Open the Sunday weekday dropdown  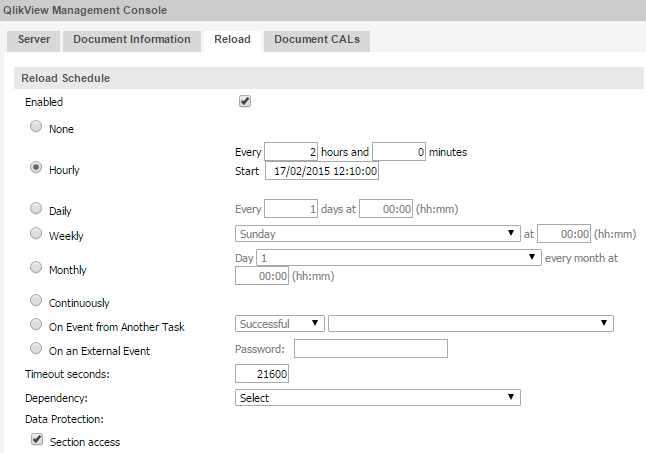[376, 234]
